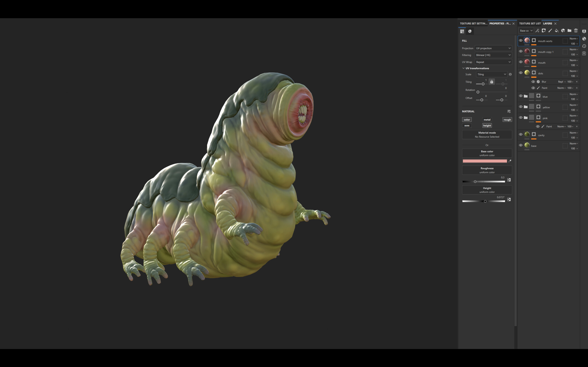
Task: Select the Add effect magic wand icon
Action: click(x=537, y=31)
